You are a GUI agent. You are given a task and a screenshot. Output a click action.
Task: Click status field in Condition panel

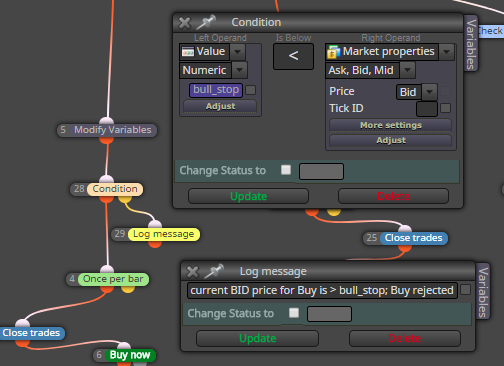pos(321,171)
